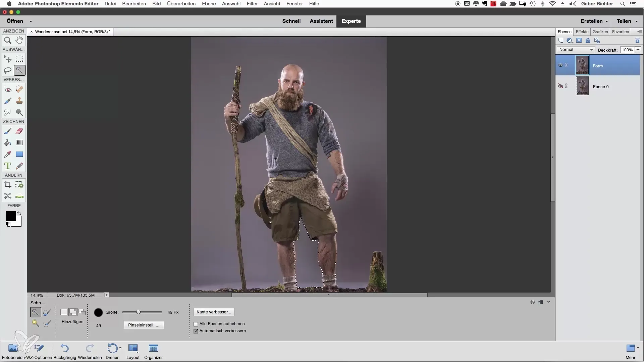Create a new layer in Ebenen panel
644x362 pixels.
561,41
